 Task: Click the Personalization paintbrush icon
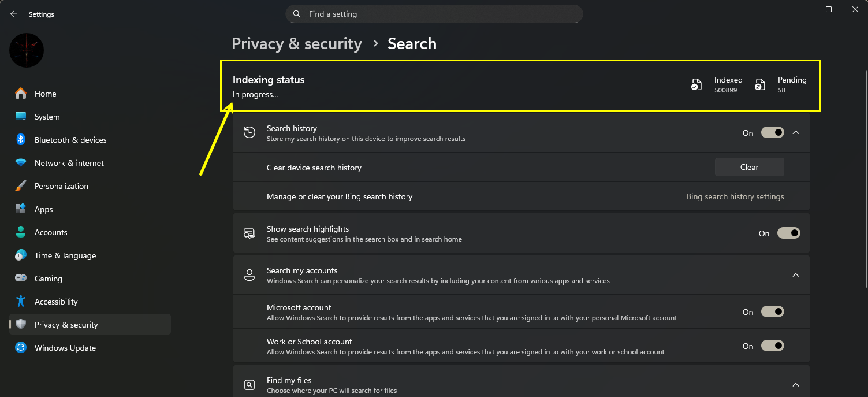pos(21,186)
